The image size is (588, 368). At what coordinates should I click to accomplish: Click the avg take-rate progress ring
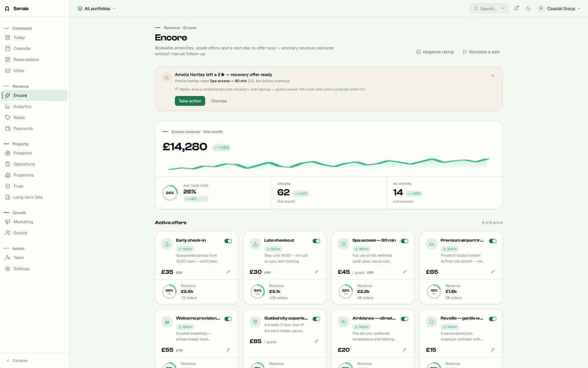coord(170,193)
